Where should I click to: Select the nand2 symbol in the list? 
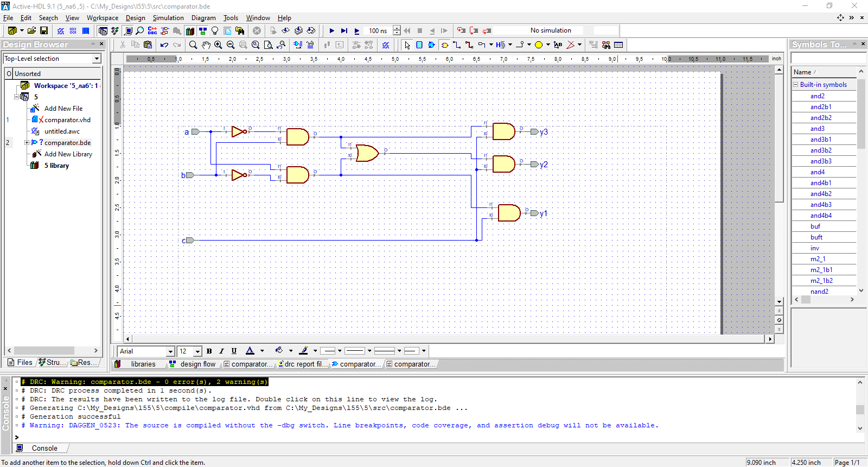[x=819, y=292]
